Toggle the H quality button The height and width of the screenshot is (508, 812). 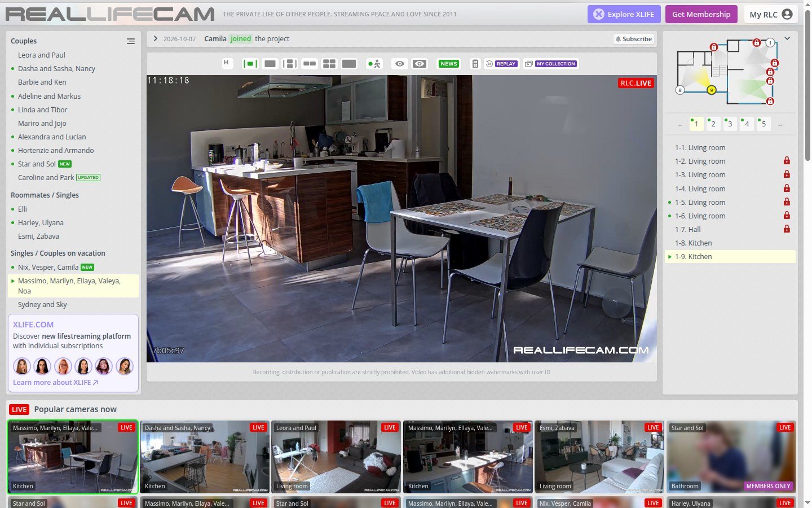227,63
